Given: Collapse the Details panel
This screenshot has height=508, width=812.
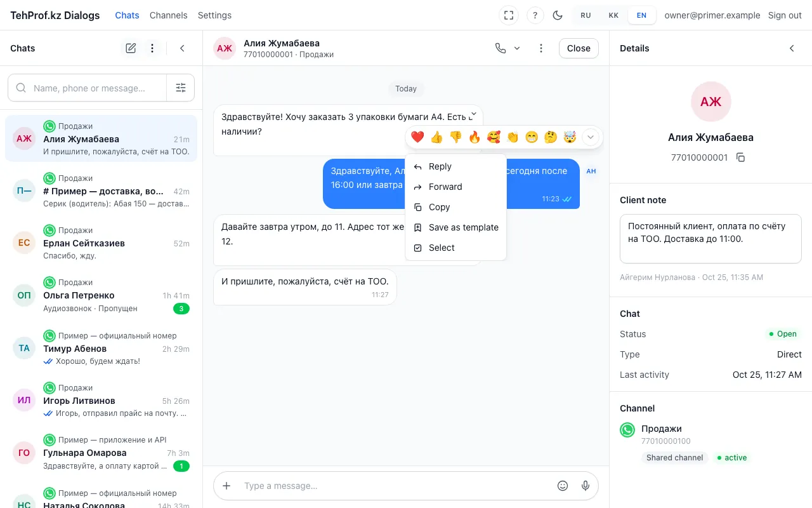Looking at the screenshot, I should pyautogui.click(x=792, y=48).
